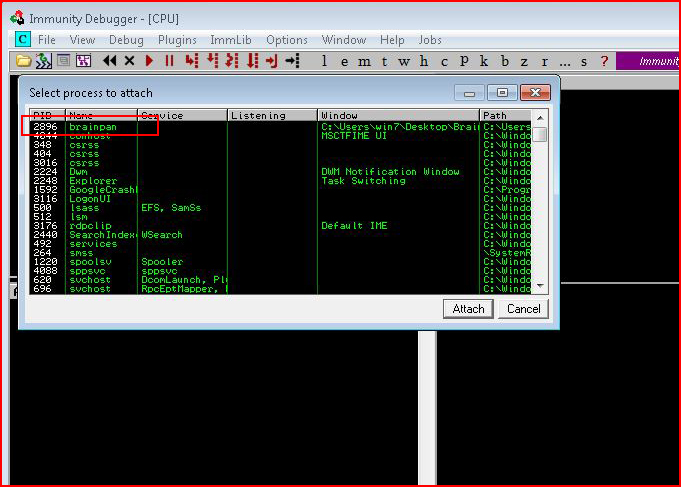Select the lsass process row
Image resolution: width=681 pixels, height=487 pixels.
click(280, 208)
